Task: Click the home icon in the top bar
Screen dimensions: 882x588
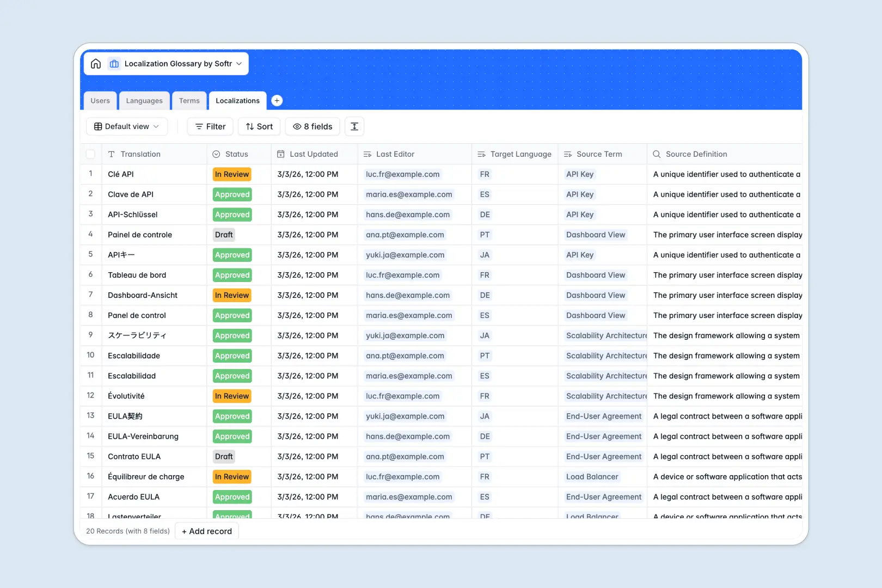Action: click(x=96, y=63)
